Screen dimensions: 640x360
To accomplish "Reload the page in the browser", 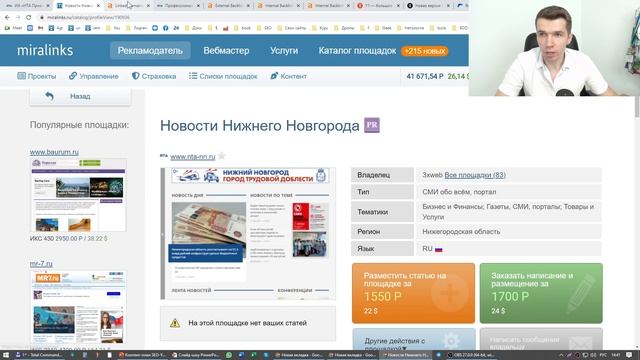I will point(29,18).
